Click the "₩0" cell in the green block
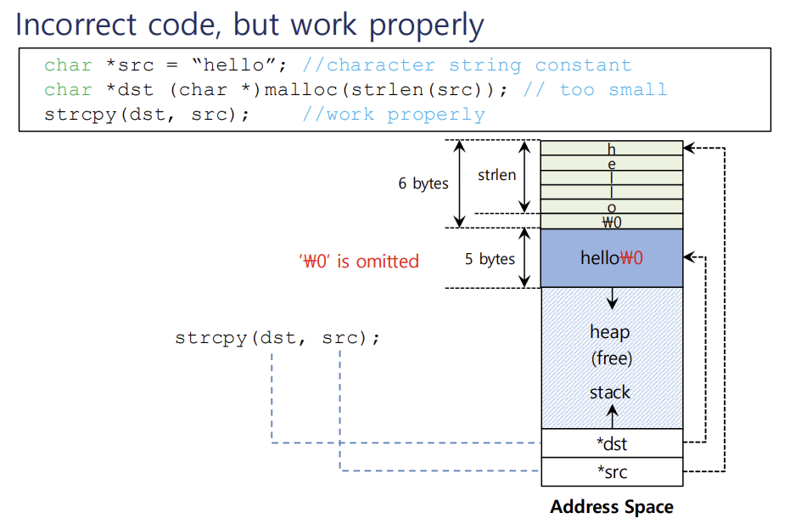 pyautogui.click(x=612, y=222)
